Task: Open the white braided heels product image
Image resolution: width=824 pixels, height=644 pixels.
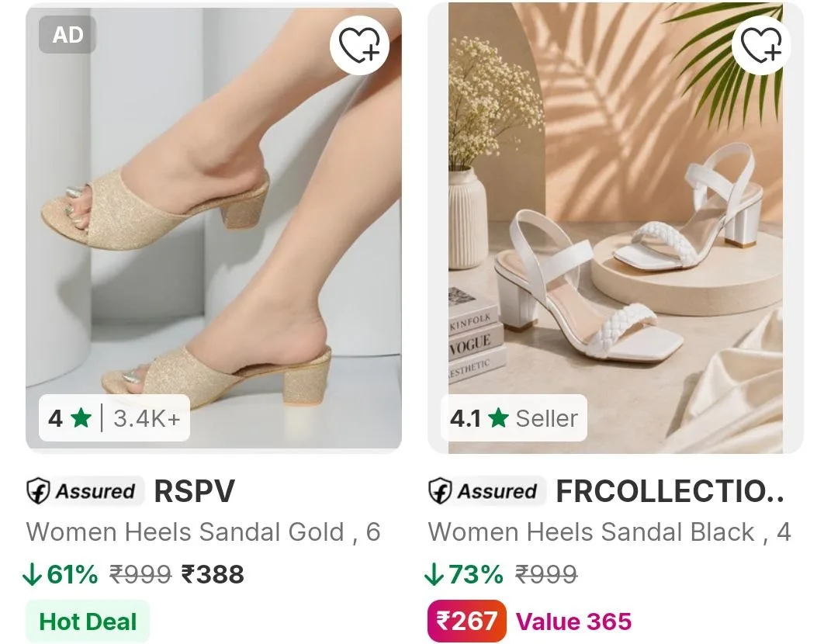Action: (x=615, y=228)
